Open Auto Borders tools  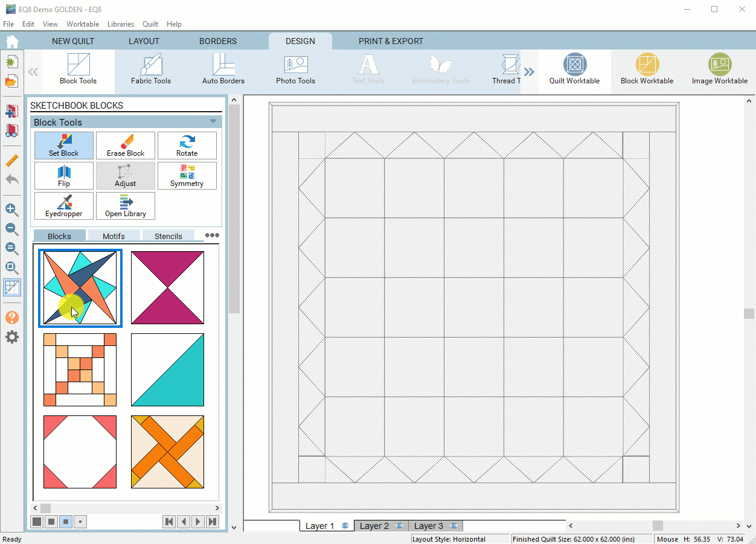pos(223,69)
